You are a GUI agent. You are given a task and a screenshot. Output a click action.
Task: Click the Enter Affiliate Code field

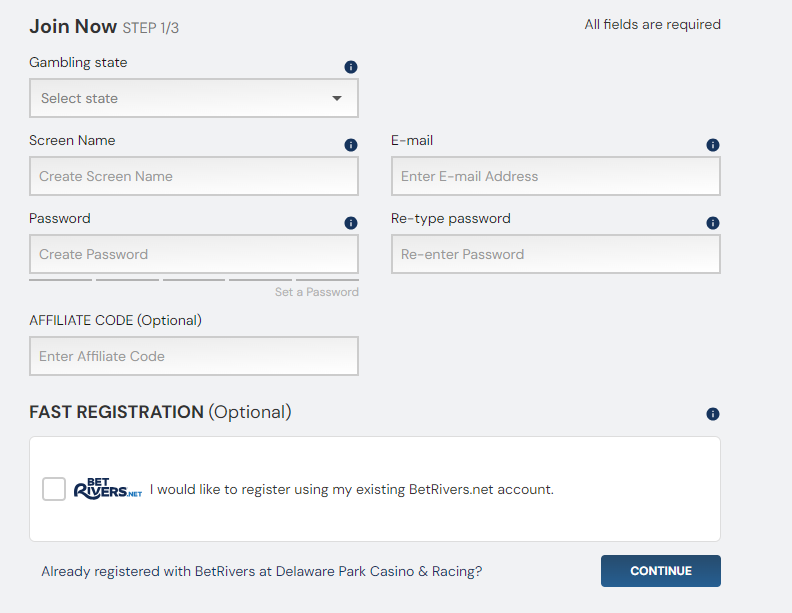coord(194,356)
